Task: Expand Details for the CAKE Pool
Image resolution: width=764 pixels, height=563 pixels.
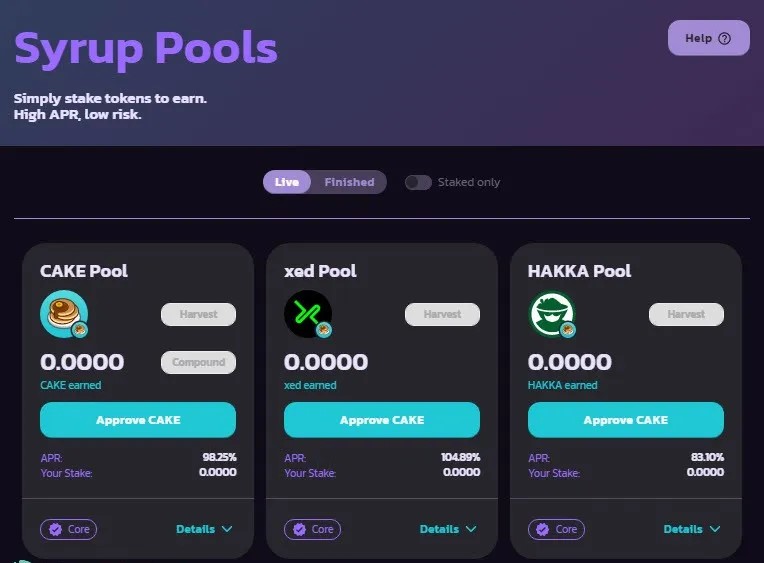Action: [204, 529]
